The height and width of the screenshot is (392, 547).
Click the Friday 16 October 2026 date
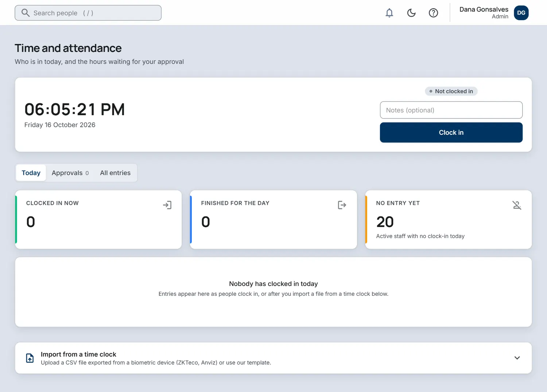(x=60, y=125)
